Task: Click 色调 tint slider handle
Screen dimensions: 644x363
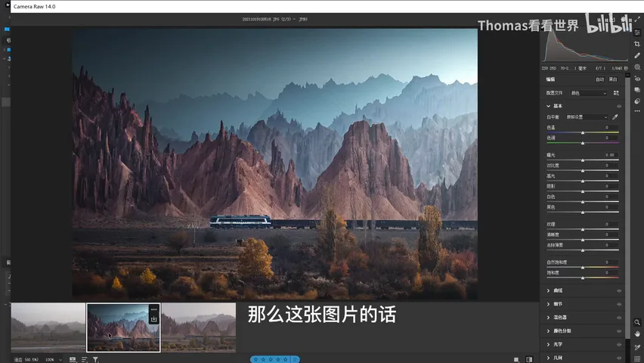Action: (582, 143)
